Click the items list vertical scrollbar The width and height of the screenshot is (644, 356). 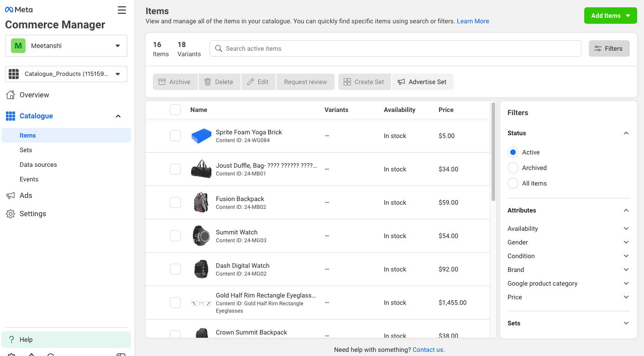pyautogui.click(x=493, y=152)
